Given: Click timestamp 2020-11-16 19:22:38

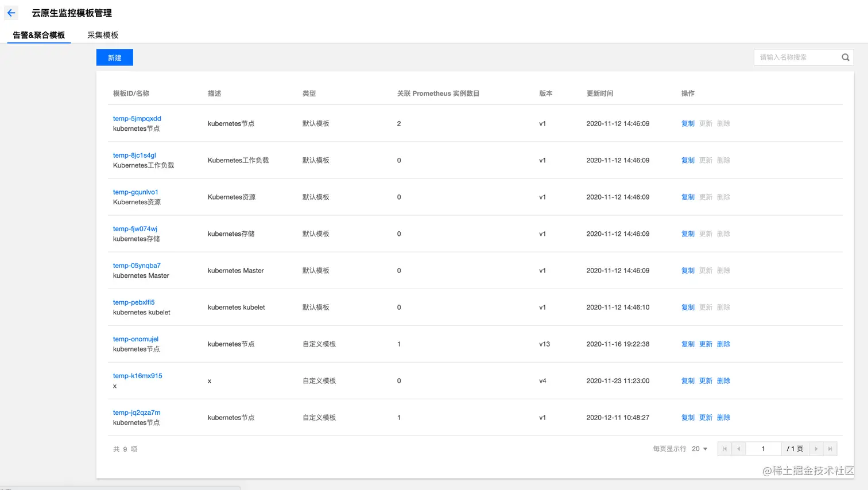Looking at the screenshot, I should (x=618, y=344).
